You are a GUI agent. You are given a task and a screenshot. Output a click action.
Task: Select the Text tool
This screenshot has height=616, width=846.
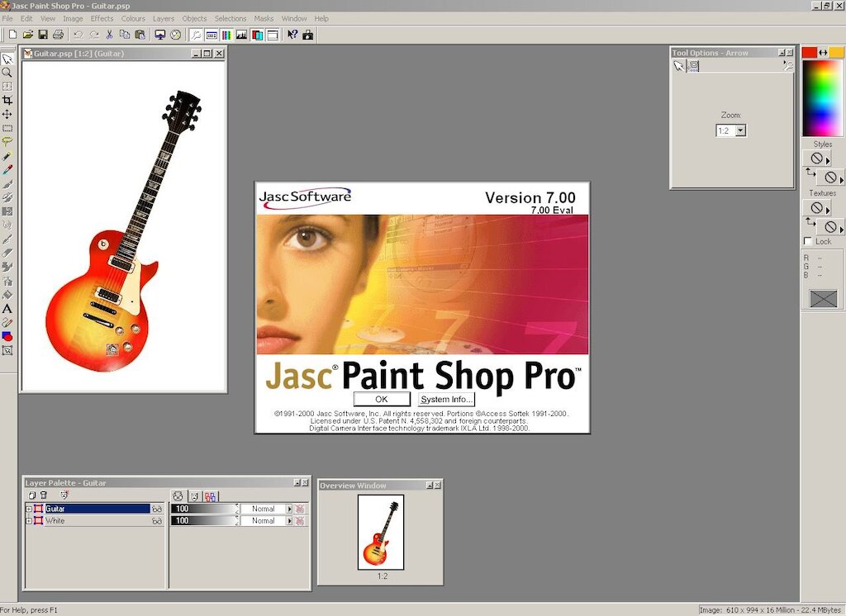(7, 308)
